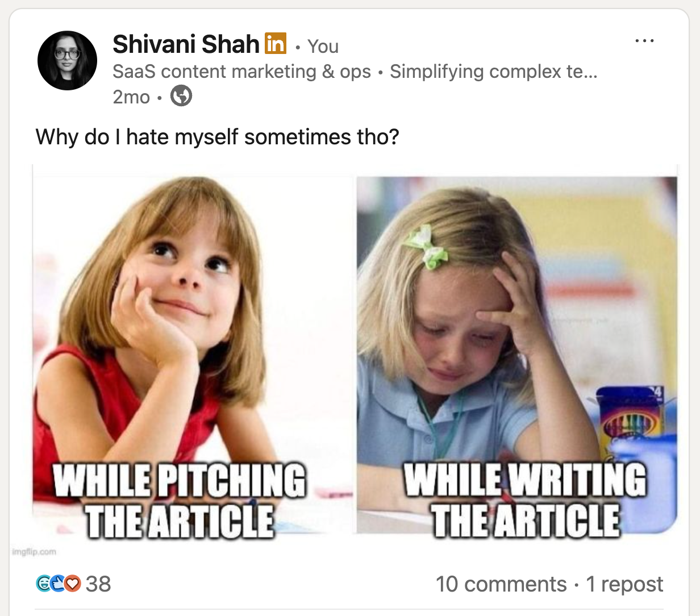
Task: Click the globe public-visibility icon
Action: point(181,95)
